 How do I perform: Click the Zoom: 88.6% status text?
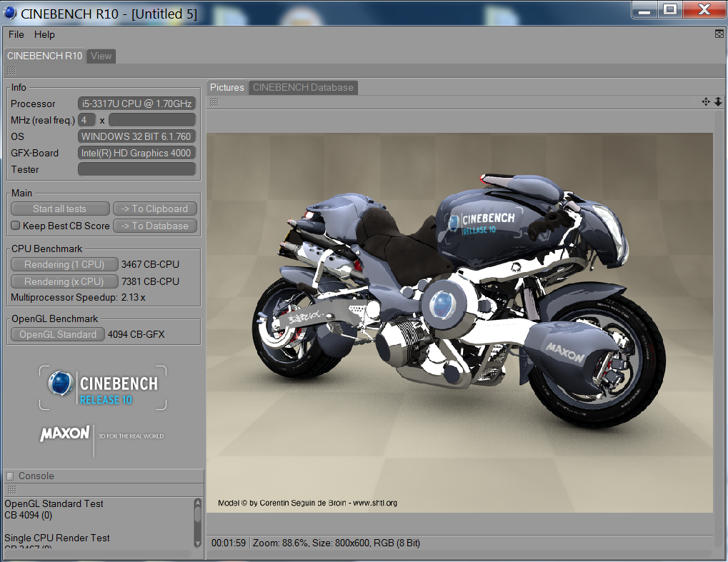[x=281, y=543]
